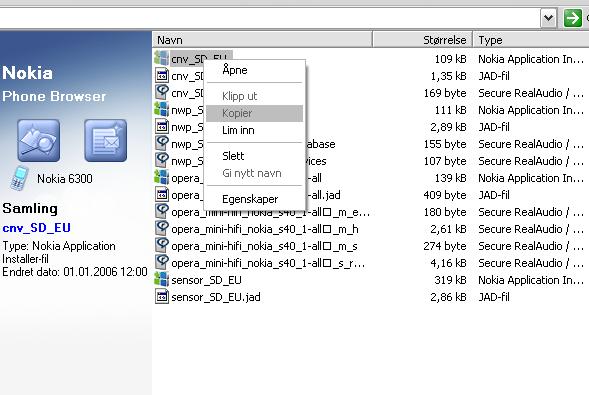Click the installer icon of 111 kB file
The width and height of the screenshot is (589, 395).
pyautogui.click(x=162, y=109)
